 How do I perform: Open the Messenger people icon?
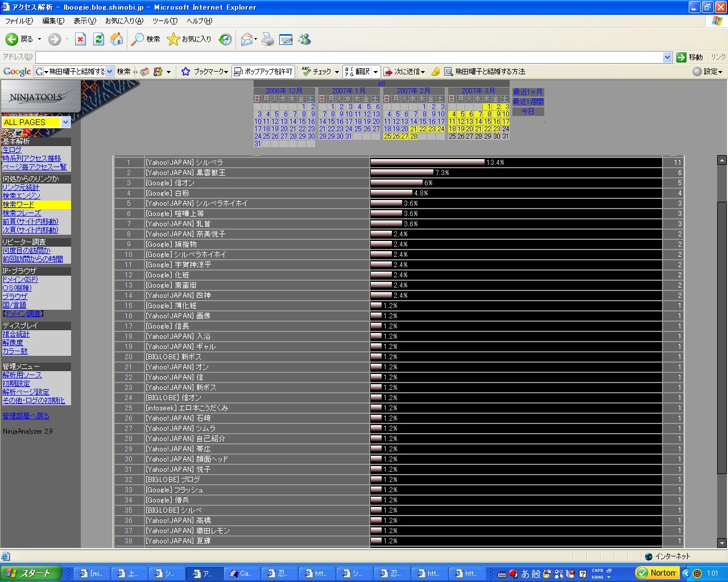click(x=304, y=39)
